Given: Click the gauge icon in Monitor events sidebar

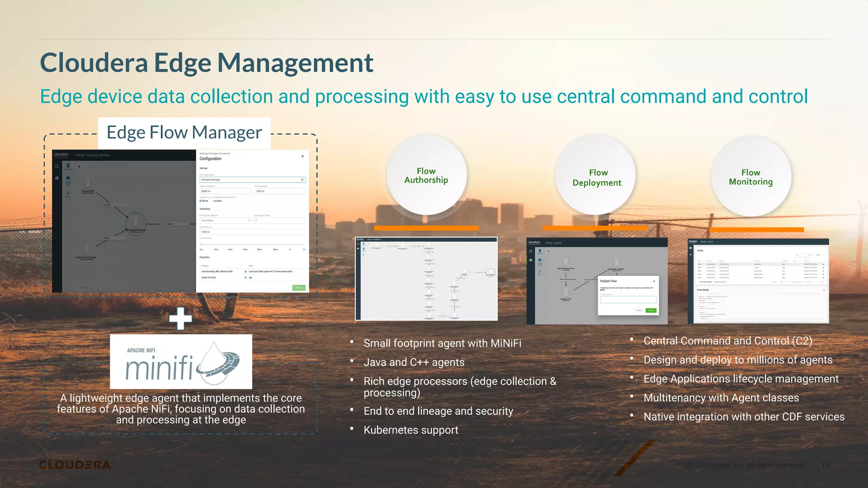Looking at the screenshot, I should tap(690, 255).
